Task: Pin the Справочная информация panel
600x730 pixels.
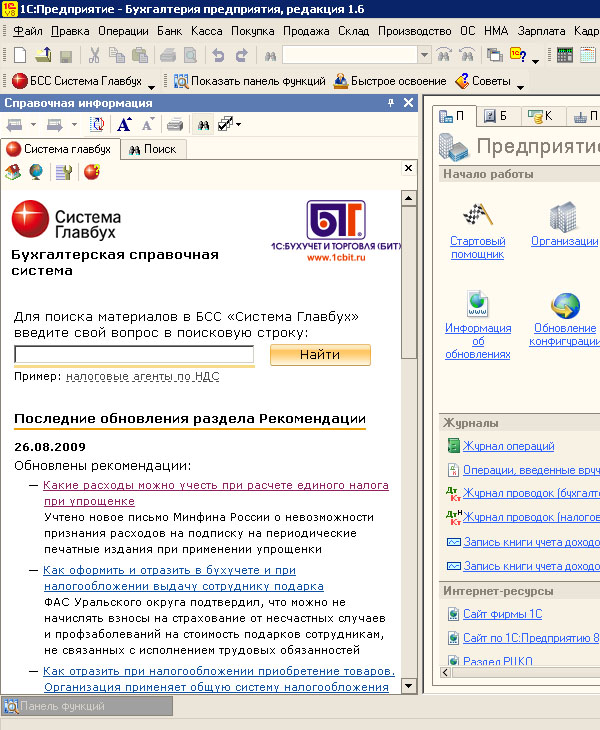Action: (x=391, y=102)
